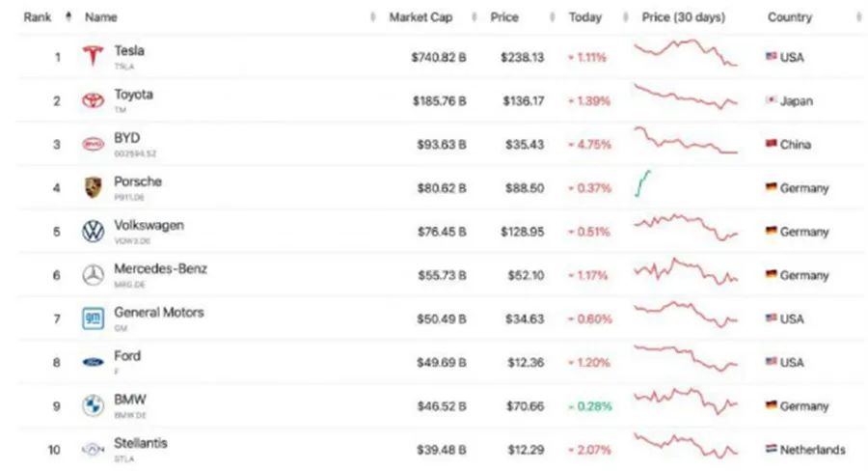The width and height of the screenshot is (868, 471).
Task: View Porsche 30-day price chart
Action: pos(643,183)
